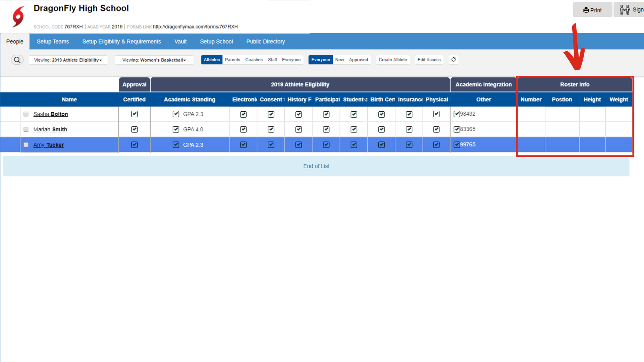Toggle Sasha Bolton's Certified check icon
This screenshot has width=644, height=362.
135,114
